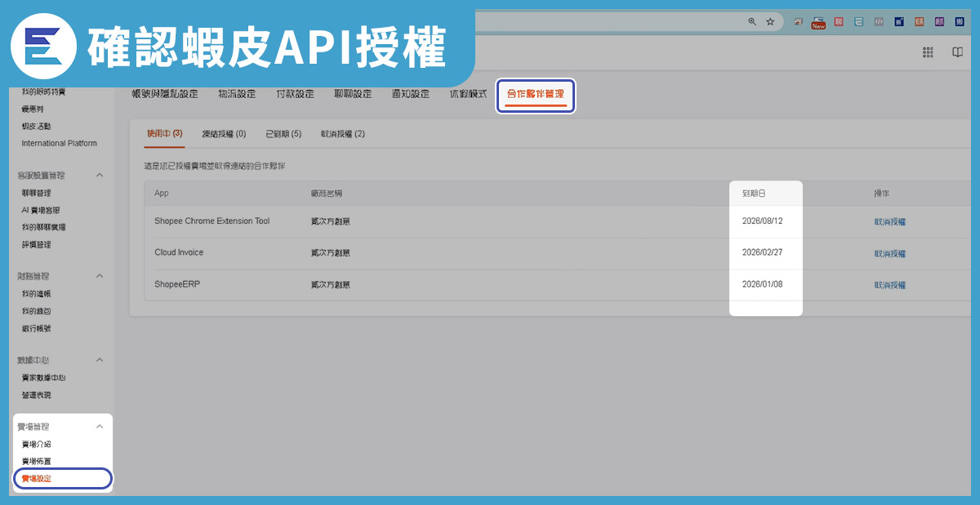Collapse the 客服設置管理 sidebar section
The image size is (980, 505).
click(x=100, y=176)
